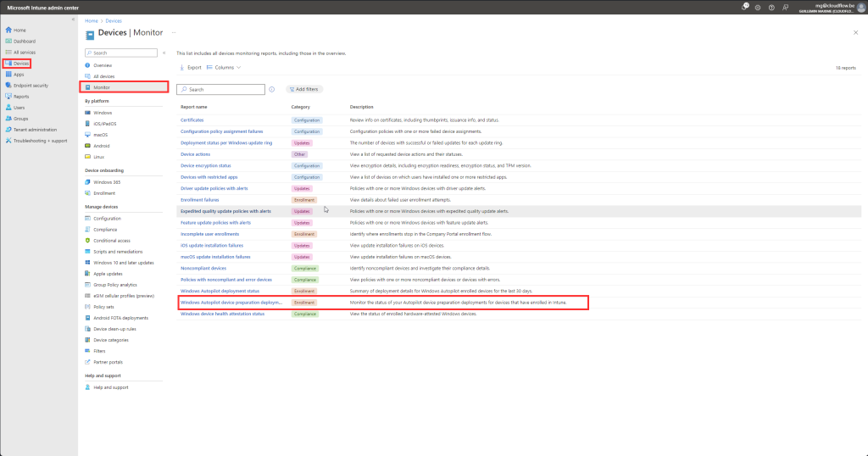Open Device encryption status report
This screenshot has height=456, width=868.
[206, 165]
